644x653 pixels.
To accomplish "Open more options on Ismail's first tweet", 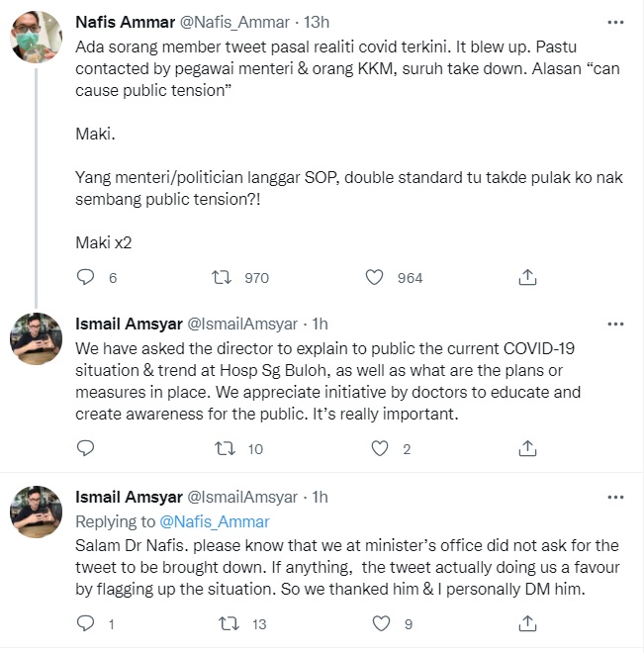I will pyautogui.click(x=615, y=324).
